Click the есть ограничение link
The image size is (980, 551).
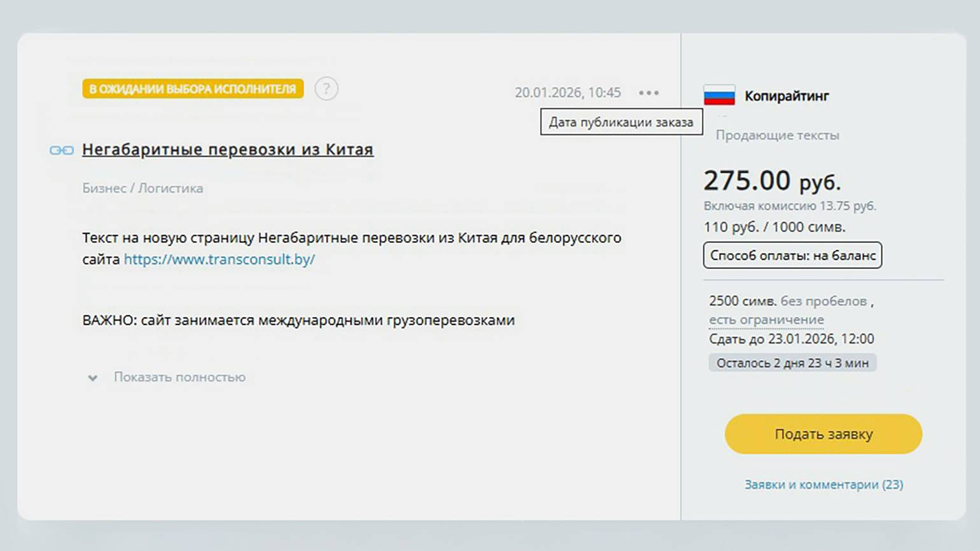[x=766, y=319]
